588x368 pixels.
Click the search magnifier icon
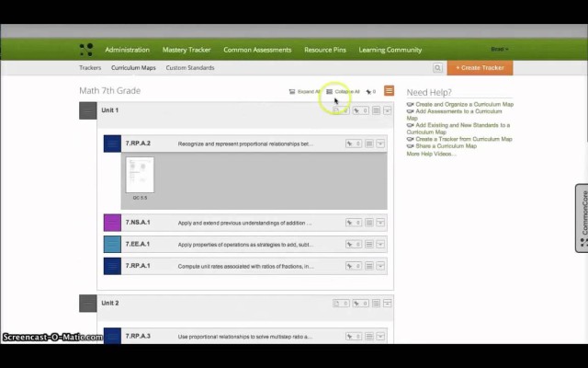click(438, 68)
